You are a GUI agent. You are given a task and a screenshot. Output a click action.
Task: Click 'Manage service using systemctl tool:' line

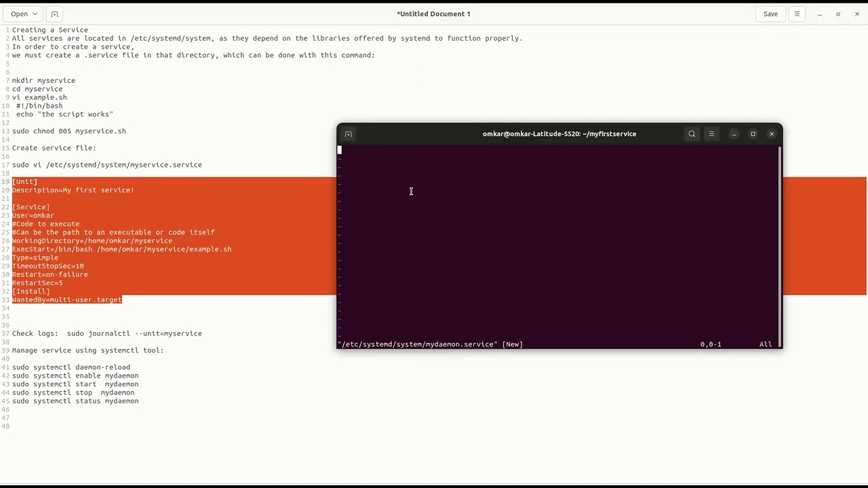[x=87, y=350]
